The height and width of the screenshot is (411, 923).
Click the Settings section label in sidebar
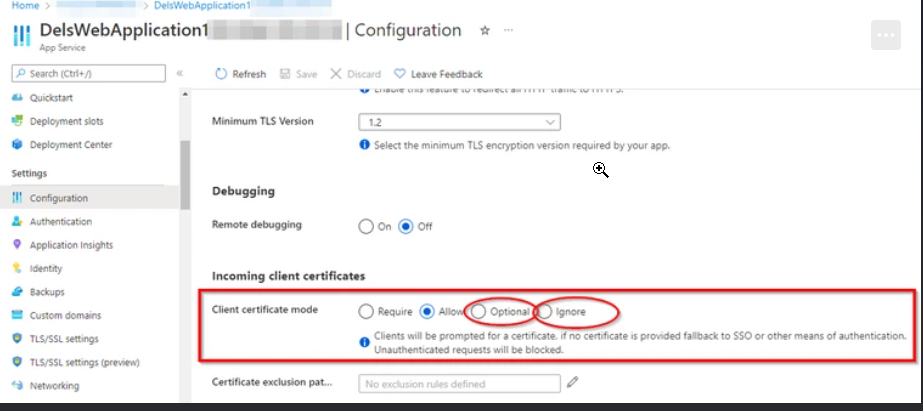pos(29,173)
